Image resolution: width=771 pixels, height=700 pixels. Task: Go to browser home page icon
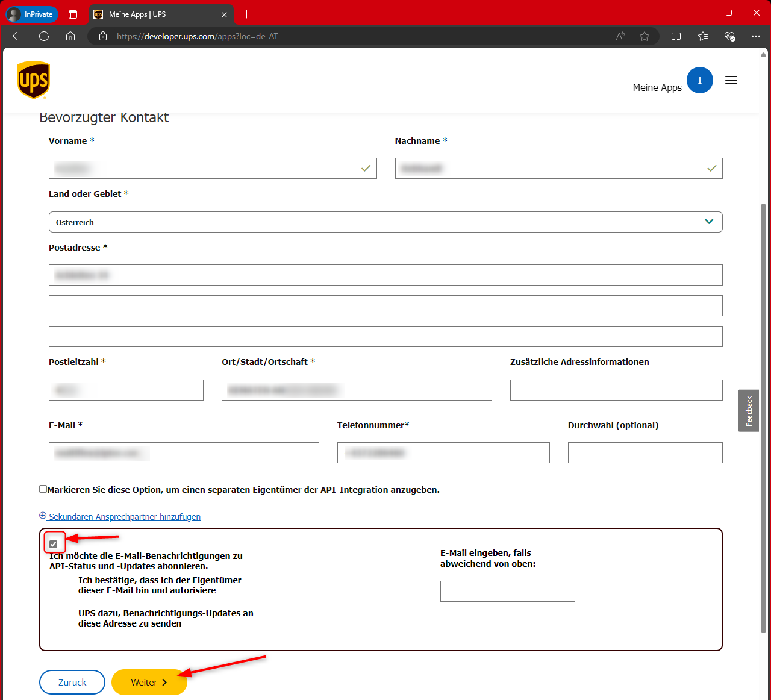tap(70, 36)
